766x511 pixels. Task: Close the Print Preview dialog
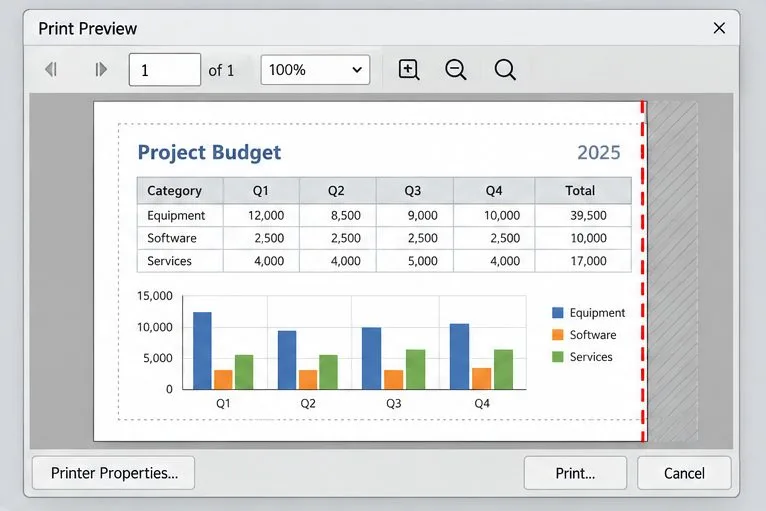click(719, 28)
